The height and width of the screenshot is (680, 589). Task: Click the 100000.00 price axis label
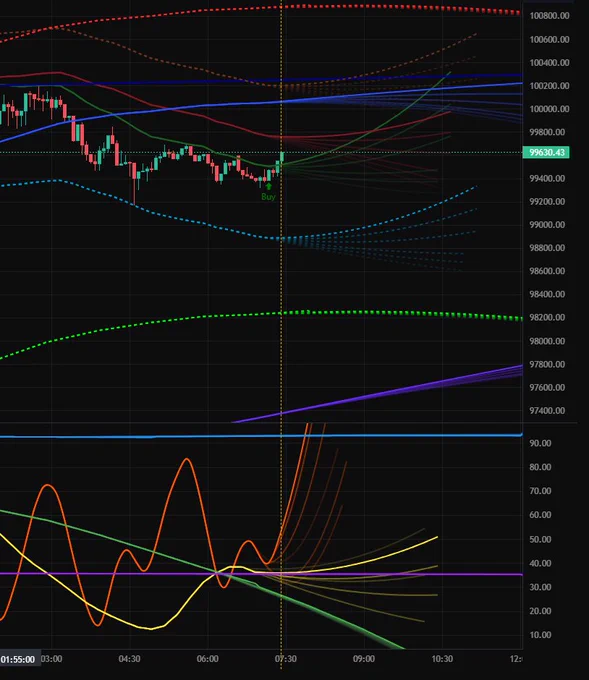[549, 109]
